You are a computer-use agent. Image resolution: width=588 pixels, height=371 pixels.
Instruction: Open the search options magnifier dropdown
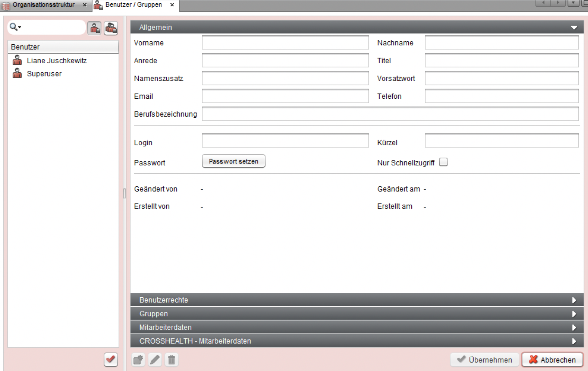15,27
